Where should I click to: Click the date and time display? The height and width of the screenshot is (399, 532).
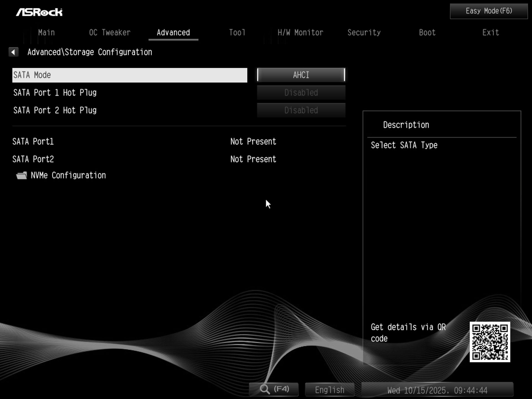(x=437, y=390)
